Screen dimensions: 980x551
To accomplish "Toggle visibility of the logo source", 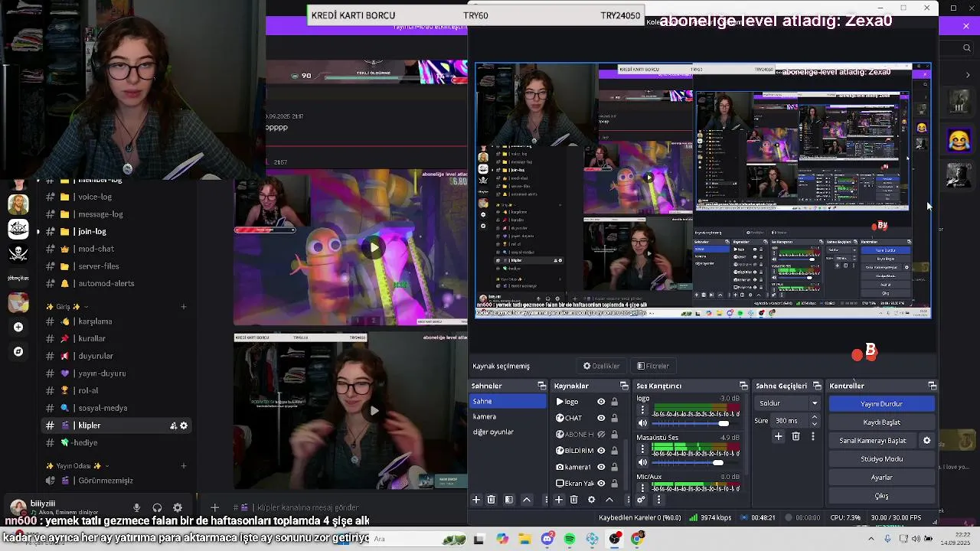I will (x=601, y=402).
